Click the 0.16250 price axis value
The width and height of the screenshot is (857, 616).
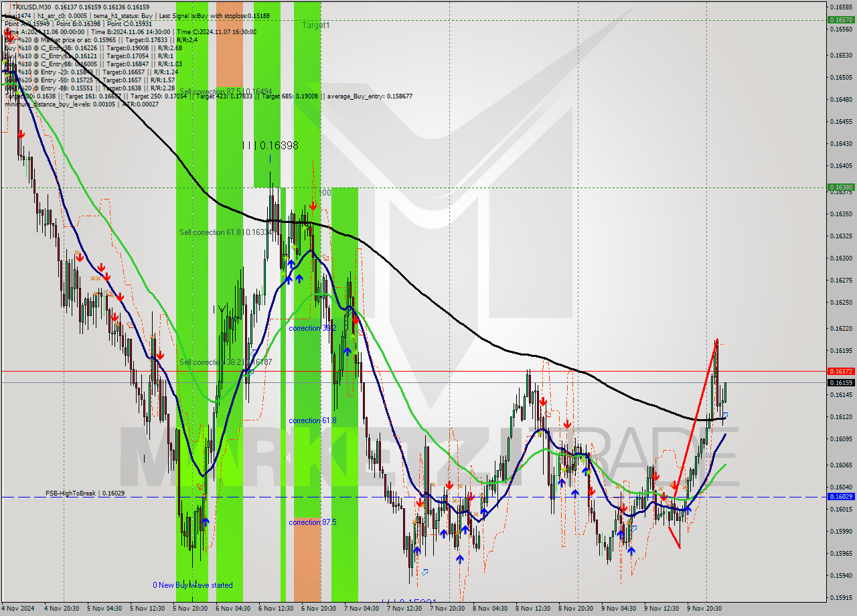click(x=841, y=302)
